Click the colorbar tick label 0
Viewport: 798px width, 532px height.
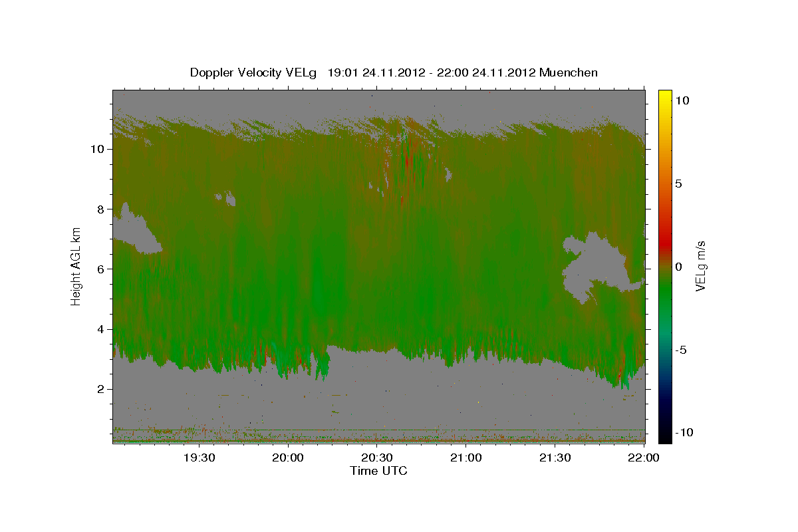[680, 267]
